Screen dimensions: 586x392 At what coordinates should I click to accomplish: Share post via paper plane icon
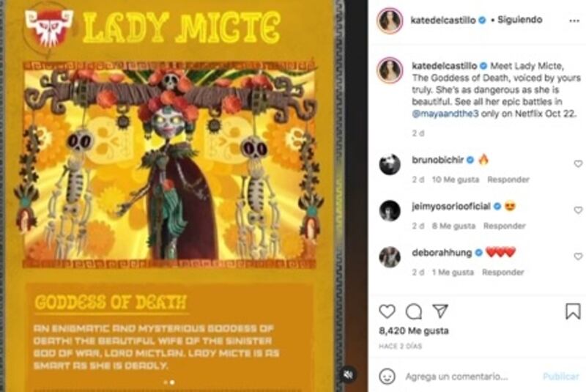click(440, 311)
